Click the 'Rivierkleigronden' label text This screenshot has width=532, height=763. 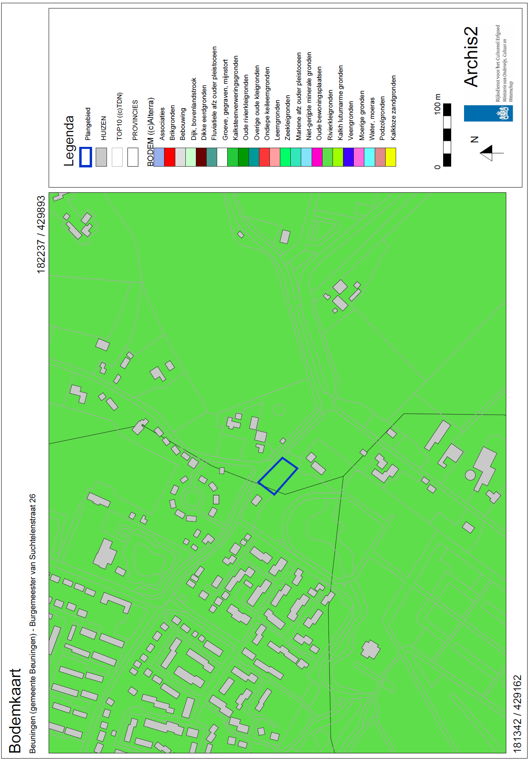tap(330, 115)
